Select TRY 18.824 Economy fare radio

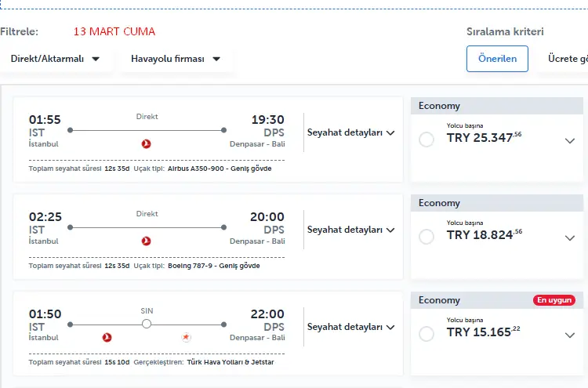(x=426, y=237)
